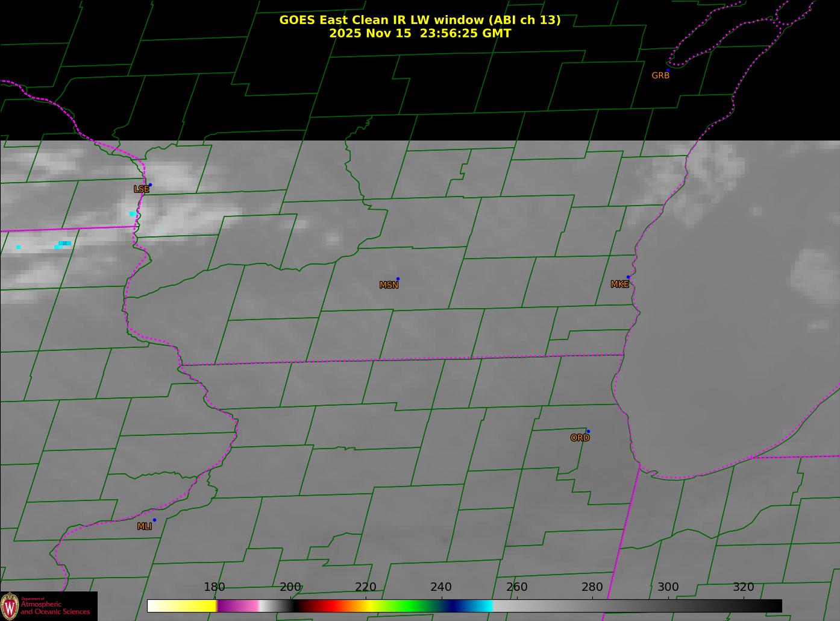The image size is (840, 621).
Task: Click the MKE station label
Action: 619,285
